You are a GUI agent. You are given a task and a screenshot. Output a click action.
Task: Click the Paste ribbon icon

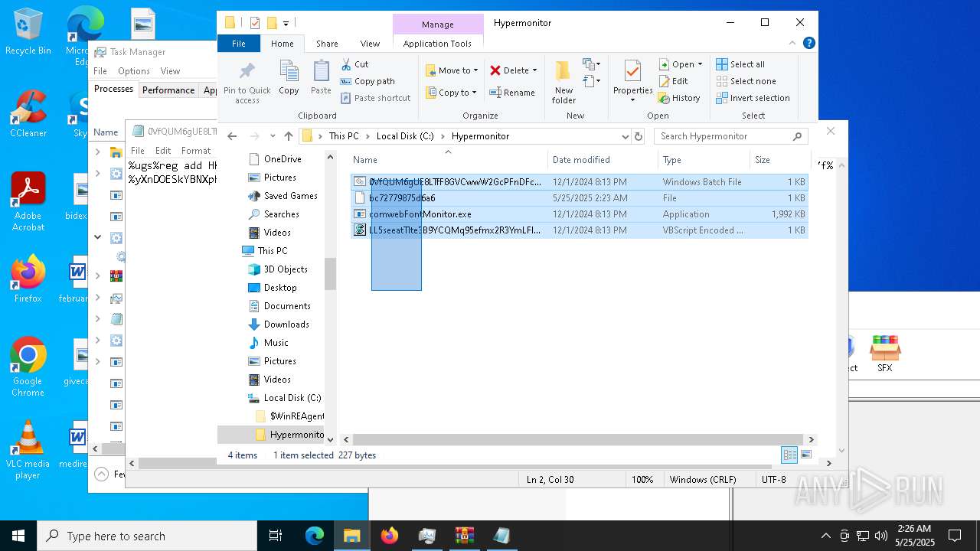pyautogui.click(x=321, y=78)
